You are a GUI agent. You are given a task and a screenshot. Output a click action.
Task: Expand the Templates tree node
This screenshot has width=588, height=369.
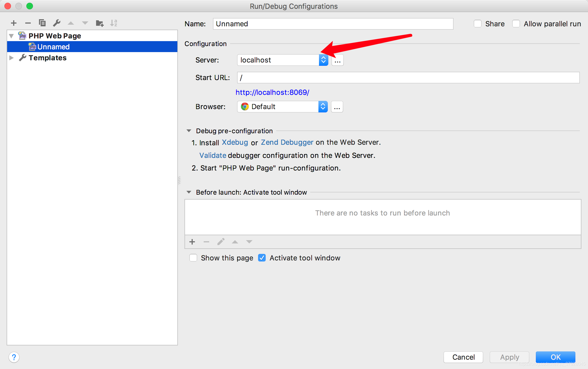point(12,58)
